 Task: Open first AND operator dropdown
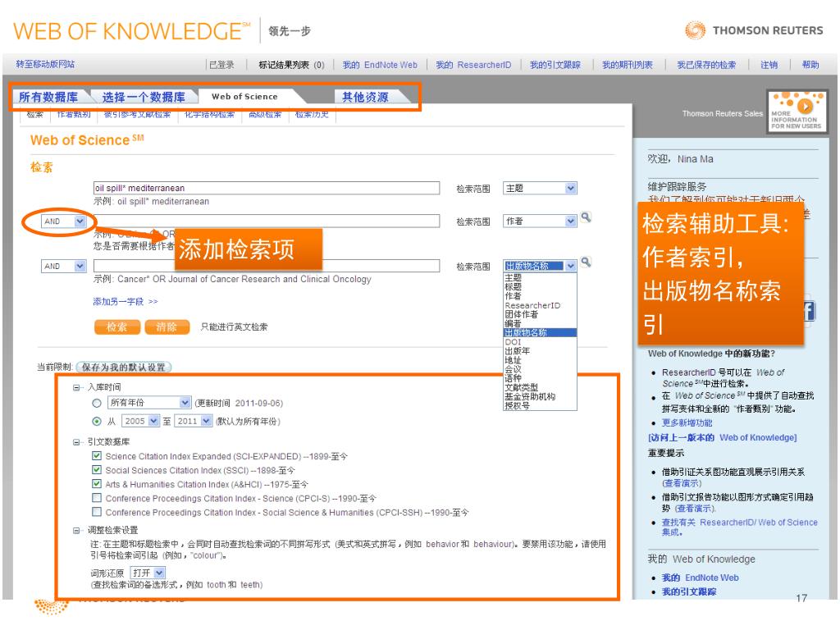click(x=64, y=221)
